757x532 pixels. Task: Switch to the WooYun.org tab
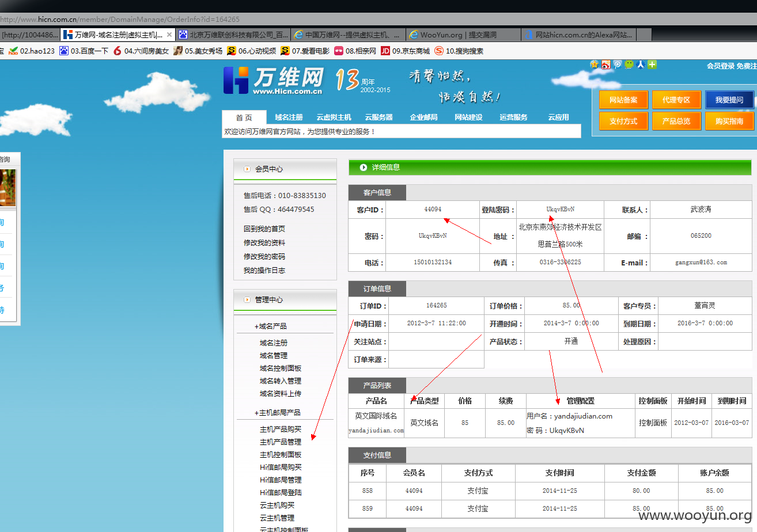(463, 35)
